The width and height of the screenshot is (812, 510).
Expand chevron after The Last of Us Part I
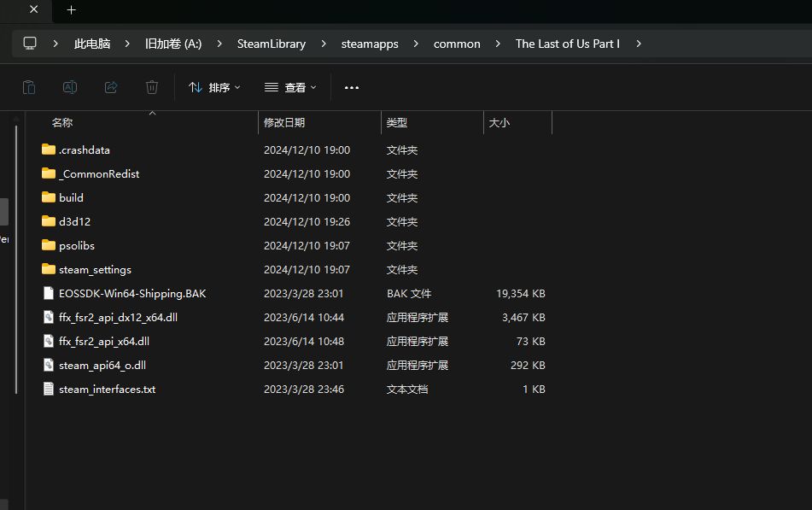[x=638, y=44]
